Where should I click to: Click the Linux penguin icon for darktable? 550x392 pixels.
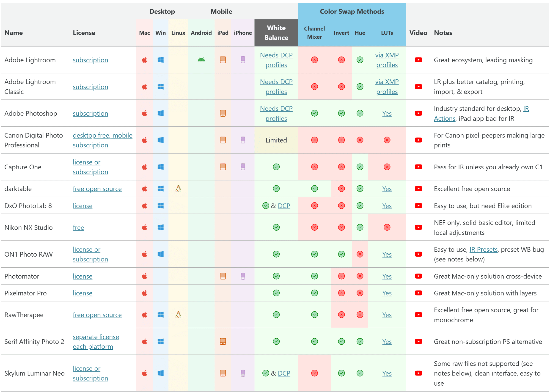click(178, 189)
